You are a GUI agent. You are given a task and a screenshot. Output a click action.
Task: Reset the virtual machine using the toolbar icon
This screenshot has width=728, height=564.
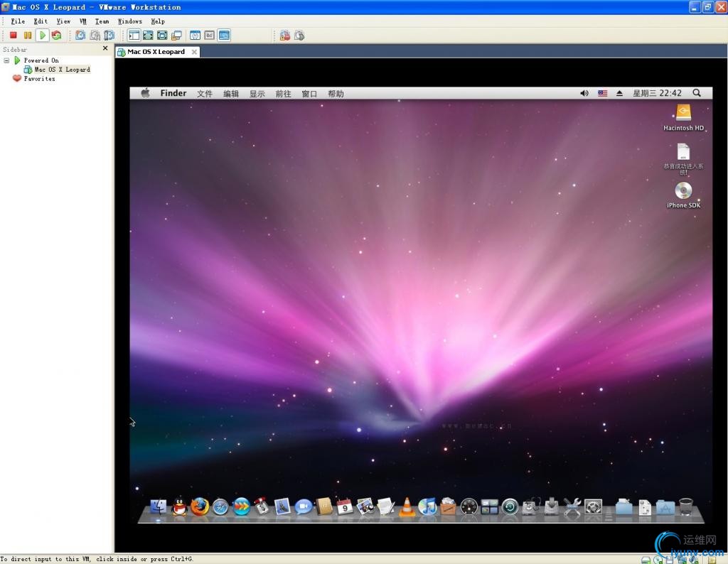tap(57, 36)
